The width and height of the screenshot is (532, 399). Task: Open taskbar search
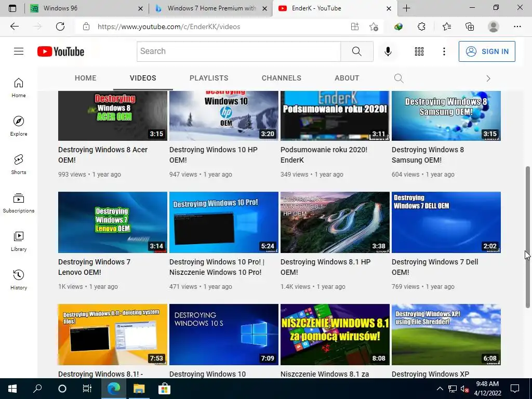(x=37, y=389)
